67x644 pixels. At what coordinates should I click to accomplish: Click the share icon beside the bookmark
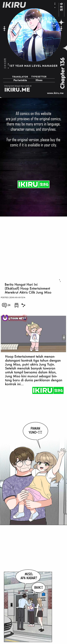click(24, 305)
